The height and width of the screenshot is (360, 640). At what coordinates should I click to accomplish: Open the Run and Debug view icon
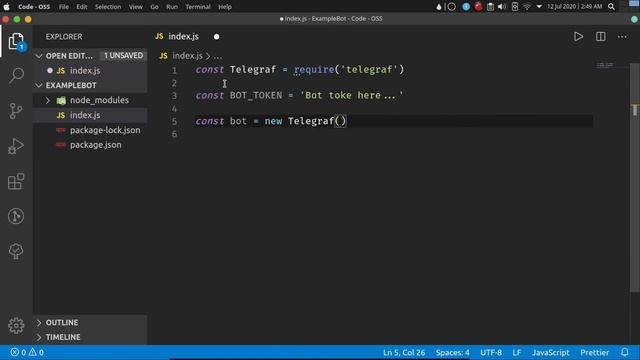(16, 146)
